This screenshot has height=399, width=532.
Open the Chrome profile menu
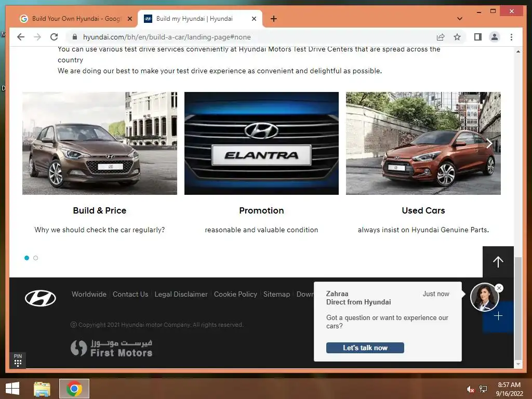(495, 37)
